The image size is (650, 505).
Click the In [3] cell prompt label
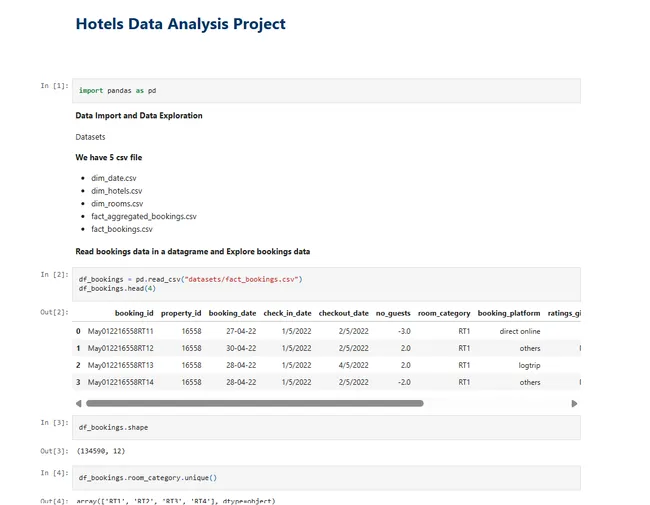click(x=54, y=422)
